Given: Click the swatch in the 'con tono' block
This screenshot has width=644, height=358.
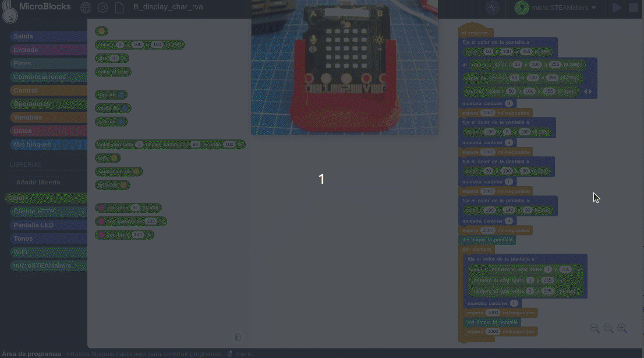Looking at the screenshot, I should coord(101,208).
